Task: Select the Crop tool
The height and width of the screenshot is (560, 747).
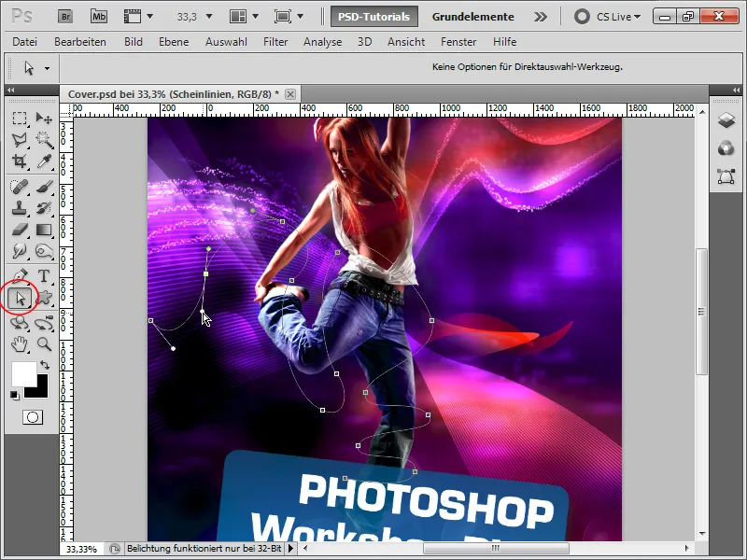Action: pyautogui.click(x=20, y=161)
